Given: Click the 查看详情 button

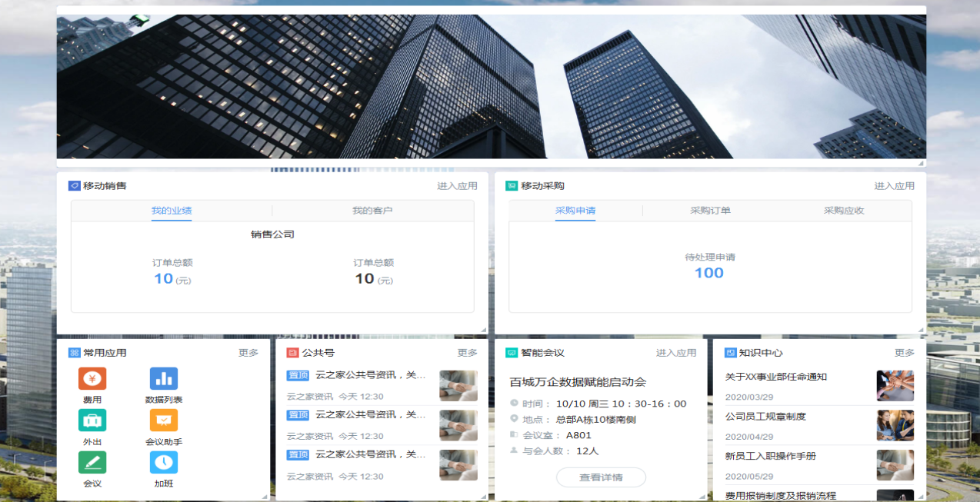Looking at the screenshot, I should point(601,477).
